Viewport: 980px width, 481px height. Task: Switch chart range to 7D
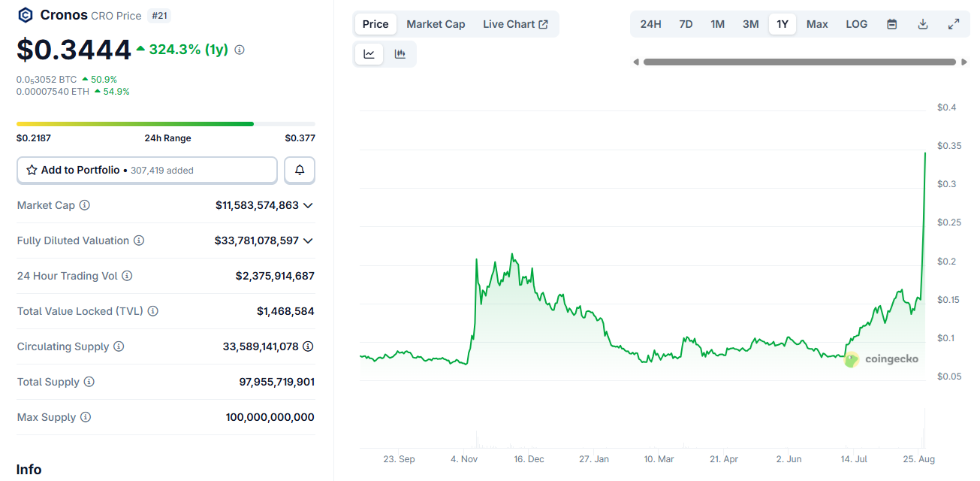tap(686, 24)
